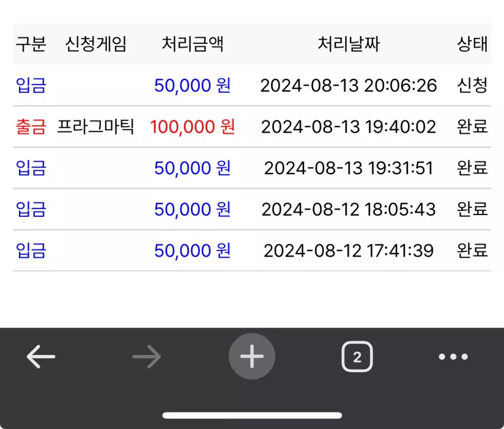Click the 100,000 원 withdrawal amount
The height and width of the screenshot is (429, 504).
(x=193, y=127)
